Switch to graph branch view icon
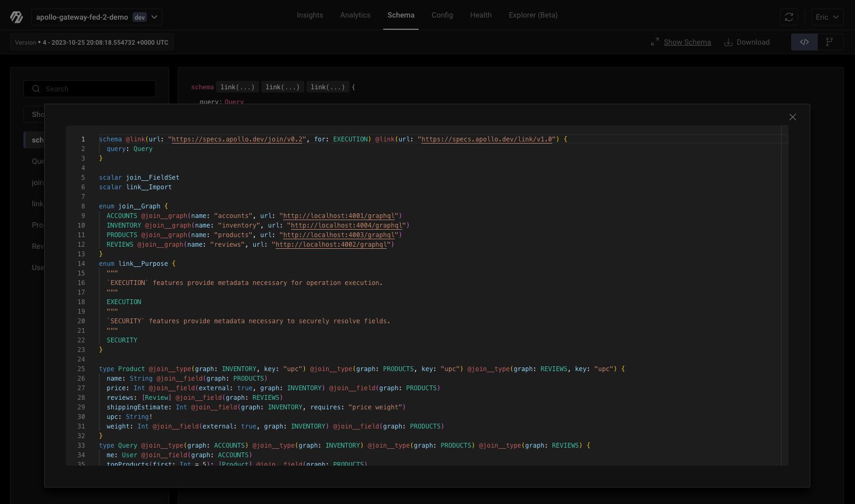 pos(829,42)
